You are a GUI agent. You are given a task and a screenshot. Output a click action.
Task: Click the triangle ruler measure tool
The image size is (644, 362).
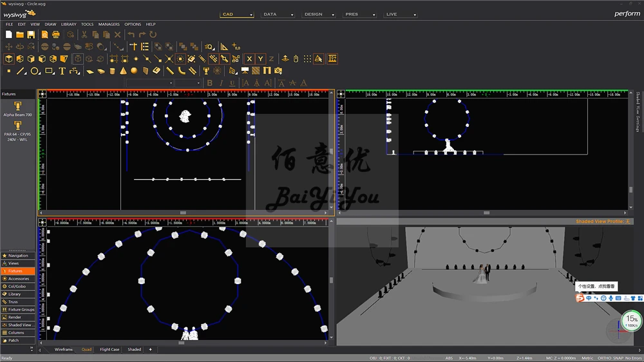[224, 47]
